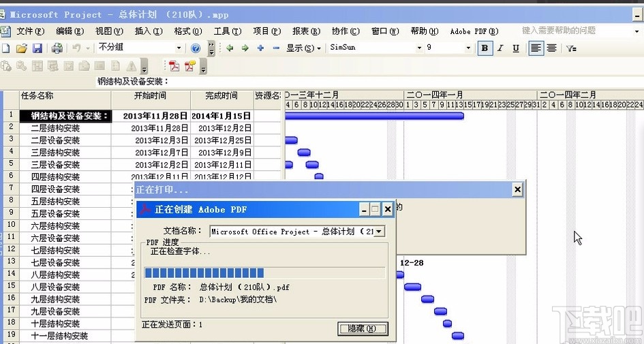Viewport: 644px width, 344px height.
Task: Open the 视图(V) menu
Action: 109,31
